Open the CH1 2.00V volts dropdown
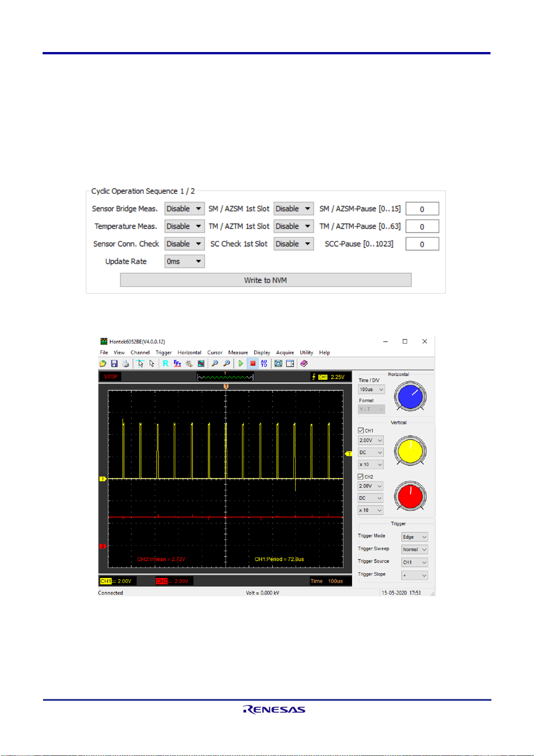 coord(371,441)
